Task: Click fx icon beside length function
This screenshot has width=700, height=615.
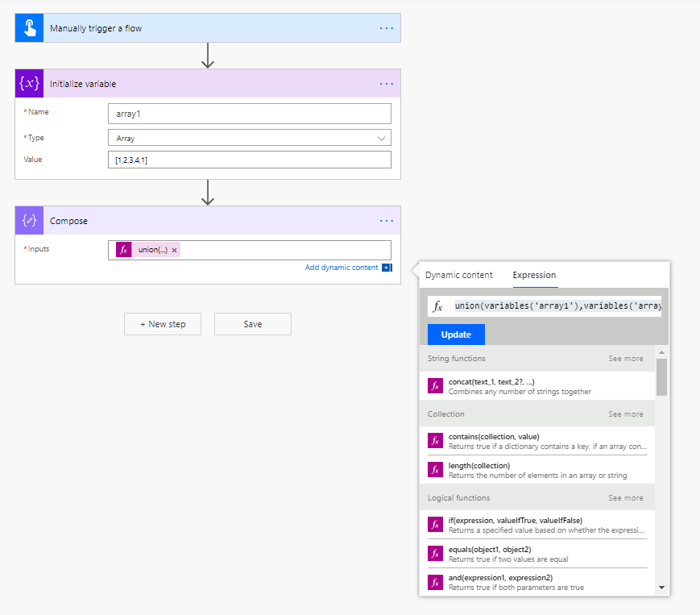Action: 435,469
